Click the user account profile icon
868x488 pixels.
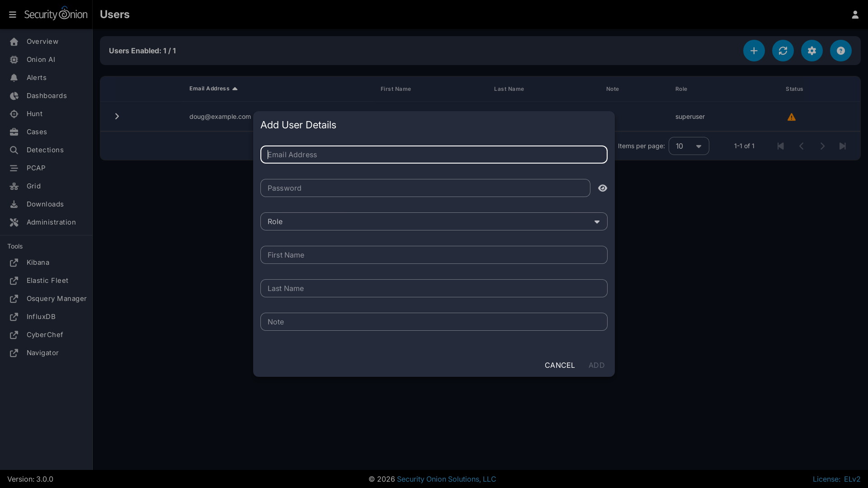point(855,14)
